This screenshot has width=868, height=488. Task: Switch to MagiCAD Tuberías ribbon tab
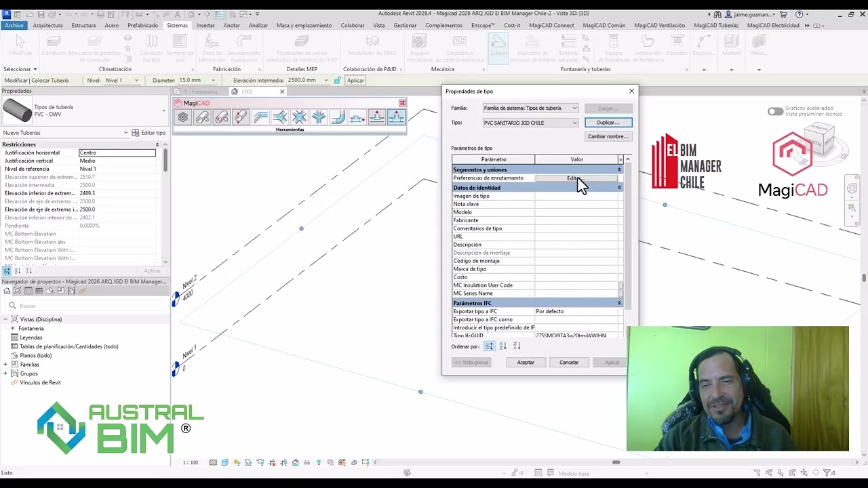tap(716, 25)
